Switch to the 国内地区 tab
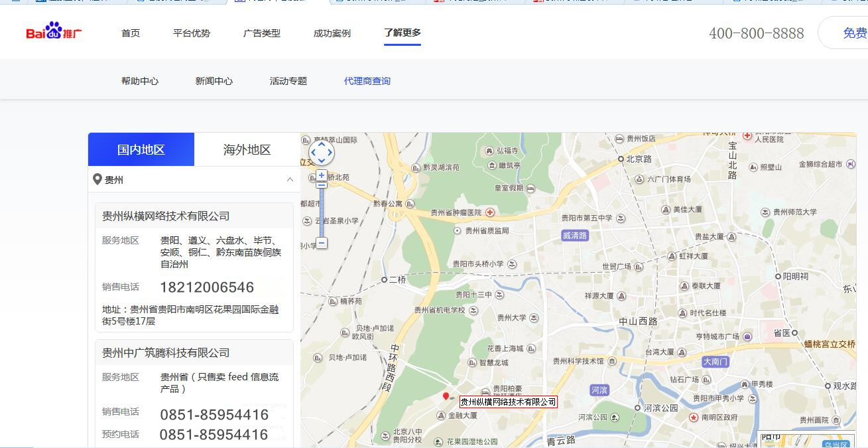Image resolution: width=868 pixels, height=448 pixels. coord(141,149)
